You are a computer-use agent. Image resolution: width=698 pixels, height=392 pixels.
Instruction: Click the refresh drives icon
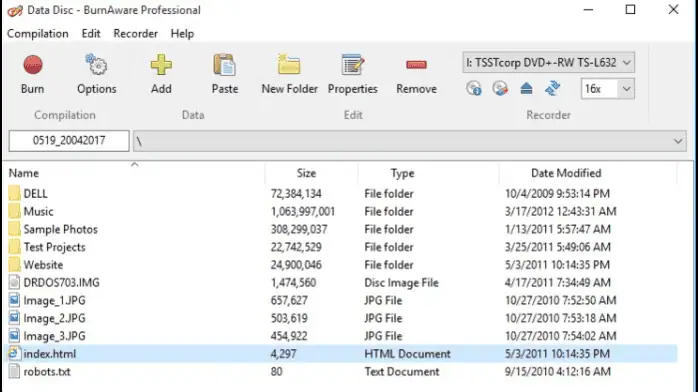pos(552,88)
